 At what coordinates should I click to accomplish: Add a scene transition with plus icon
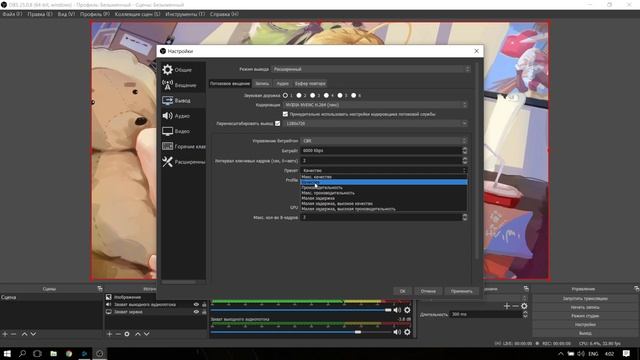tap(507, 306)
